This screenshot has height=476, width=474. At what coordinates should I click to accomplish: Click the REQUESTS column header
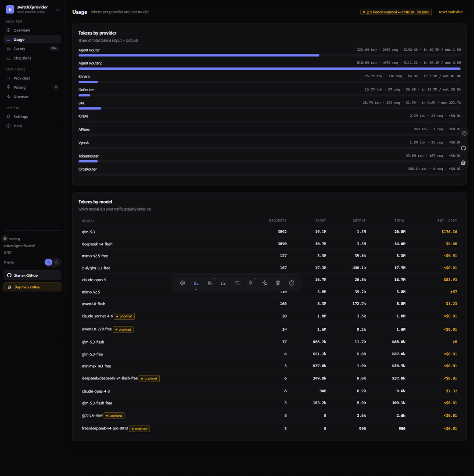(277, 221)
